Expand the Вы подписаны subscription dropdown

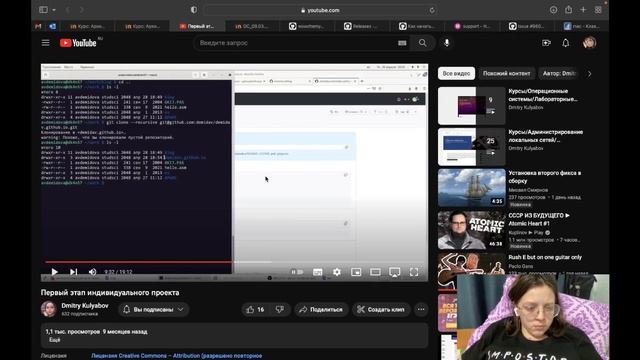[x=153, y=310]
